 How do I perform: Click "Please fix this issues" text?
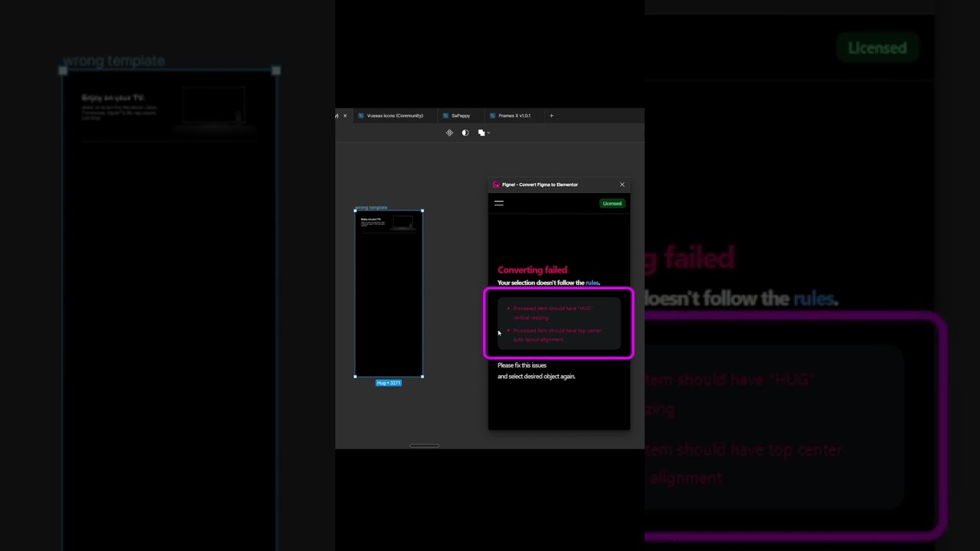522,365
